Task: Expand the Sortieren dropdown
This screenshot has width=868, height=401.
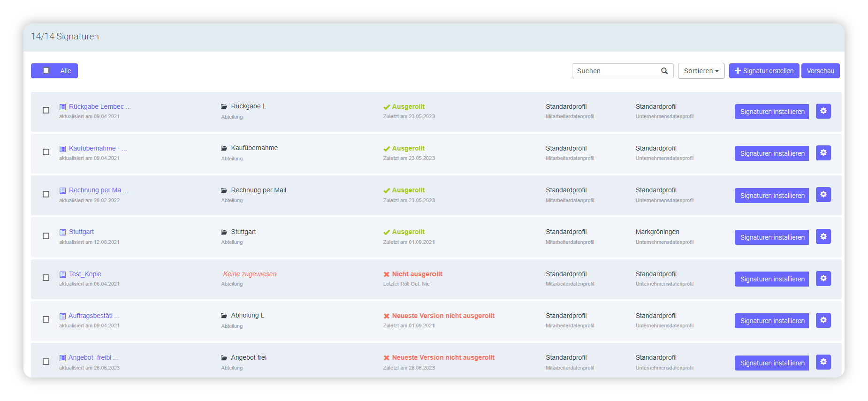Action: [701, 71]
